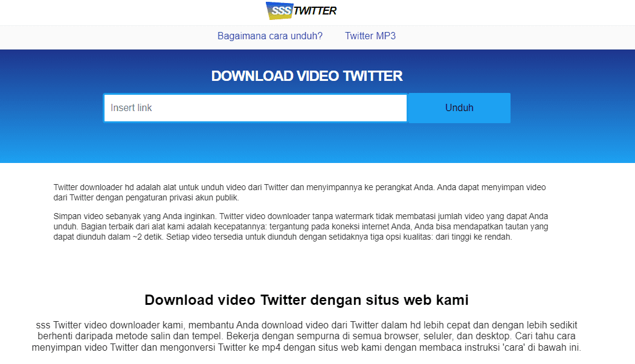Click the Unduh button
The image size is (635, 364).
[x=459, y=108]
